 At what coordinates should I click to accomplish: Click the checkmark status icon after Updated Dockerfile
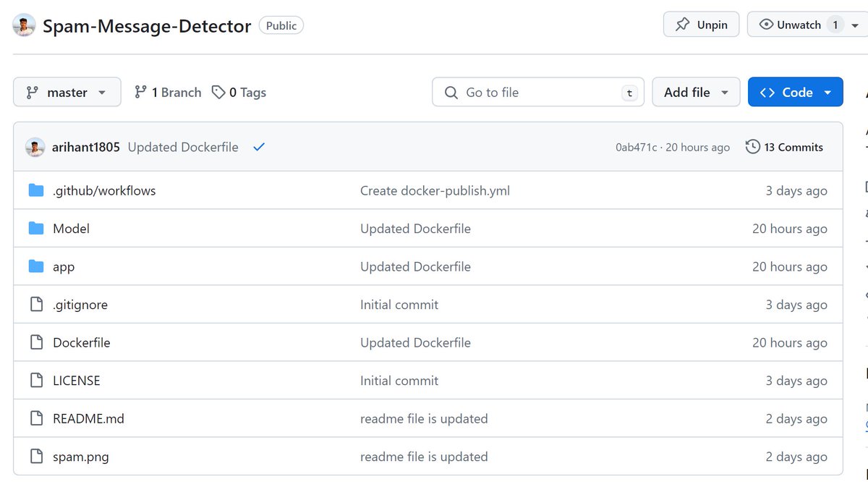[x=259, y=147]
